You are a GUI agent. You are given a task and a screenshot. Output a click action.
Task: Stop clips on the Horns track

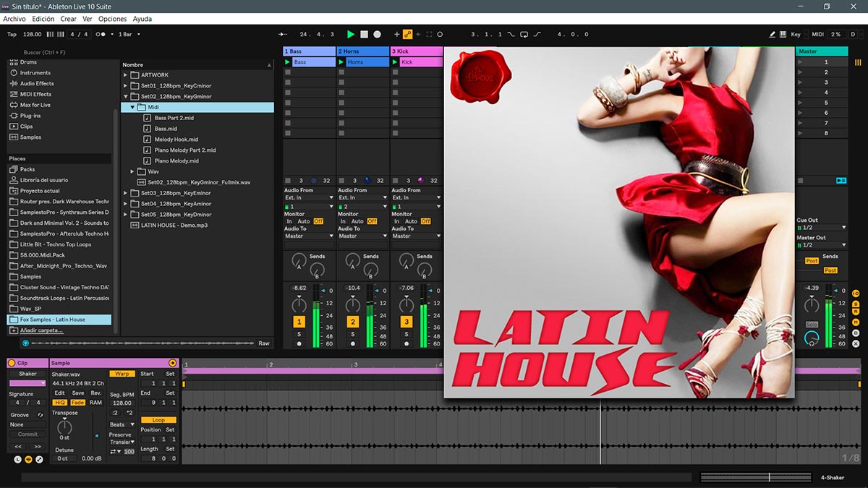point(341,181)
